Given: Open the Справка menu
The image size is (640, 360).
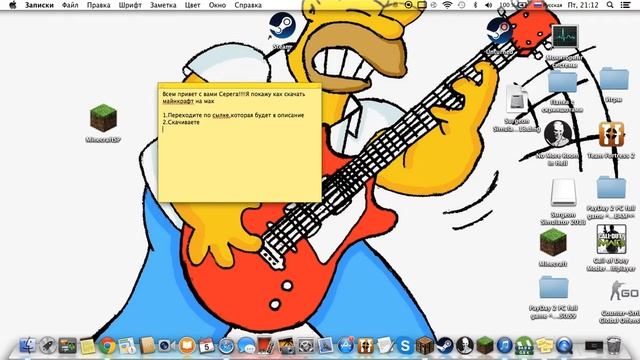Looking at the screenshot, I should 248,5.
